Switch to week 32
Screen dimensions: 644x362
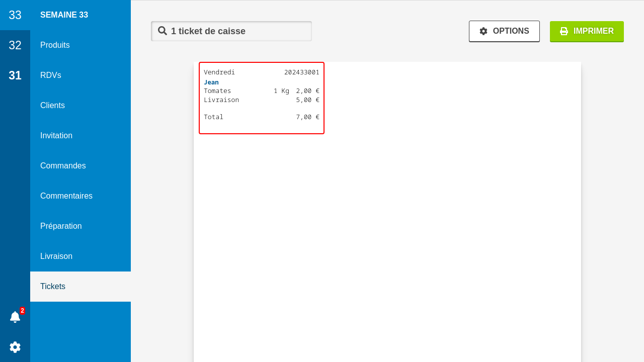(x=15, y=45)
